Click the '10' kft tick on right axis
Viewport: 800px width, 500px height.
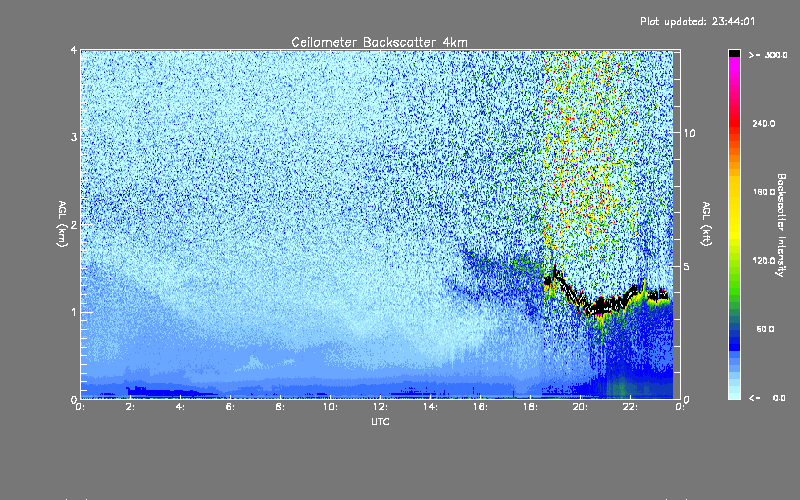(689, 133)
